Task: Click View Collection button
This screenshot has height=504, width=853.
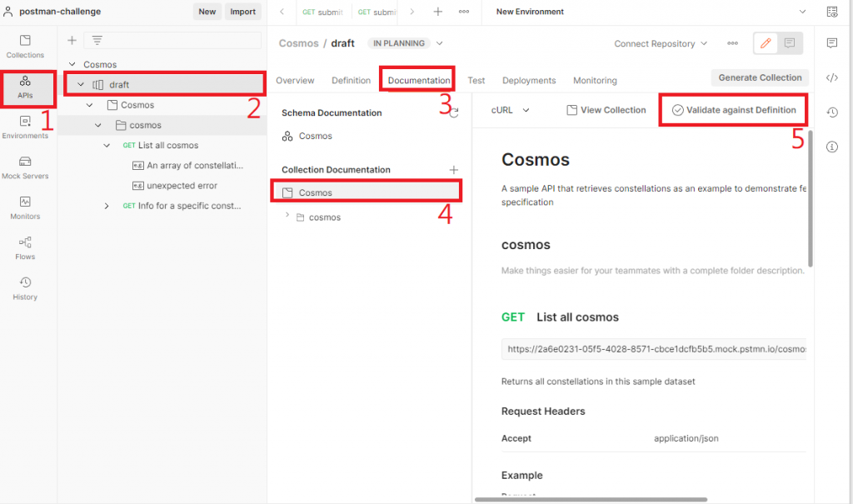Action: pos(606,110)
